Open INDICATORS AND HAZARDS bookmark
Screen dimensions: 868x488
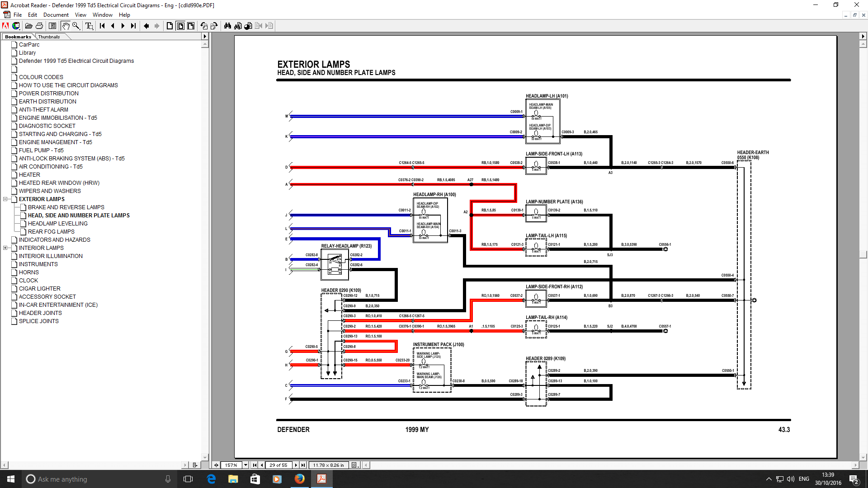[55, 240]
